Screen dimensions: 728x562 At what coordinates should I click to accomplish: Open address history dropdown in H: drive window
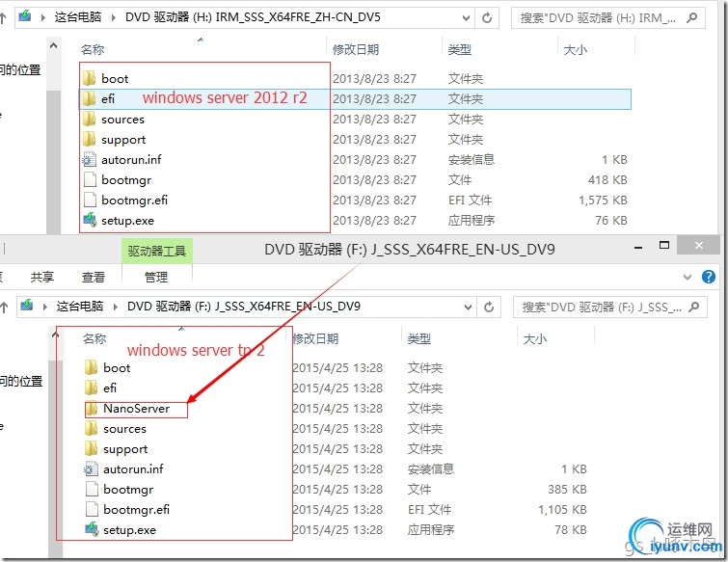coord(467,18)
